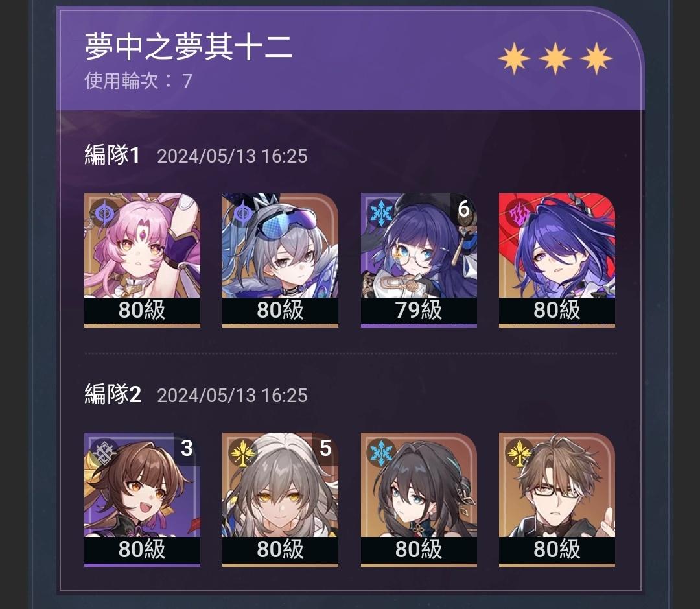Click the Imaginary icon on the gray-haired character
This screenshot has height=609, width=700.
pyautogui.click(x=242, y=451)
